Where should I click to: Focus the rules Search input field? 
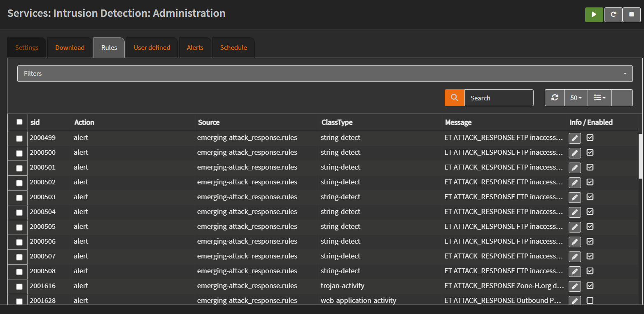coord(499,98)
